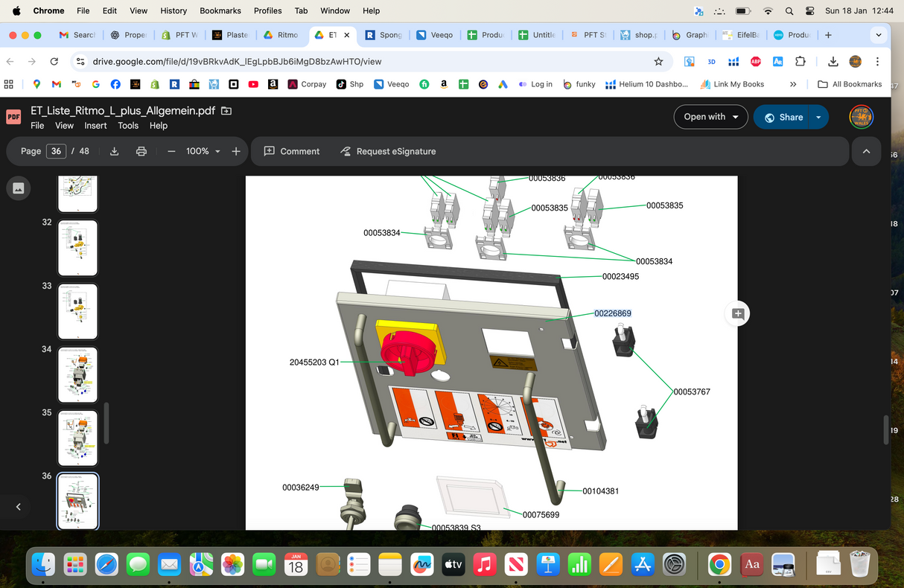Bookmark this page with star icon

point(658,61)
